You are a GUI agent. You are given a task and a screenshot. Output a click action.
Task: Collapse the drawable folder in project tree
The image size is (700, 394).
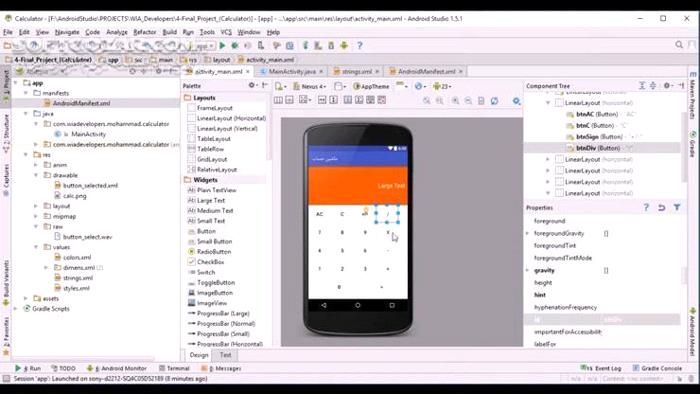coord(36,175)
